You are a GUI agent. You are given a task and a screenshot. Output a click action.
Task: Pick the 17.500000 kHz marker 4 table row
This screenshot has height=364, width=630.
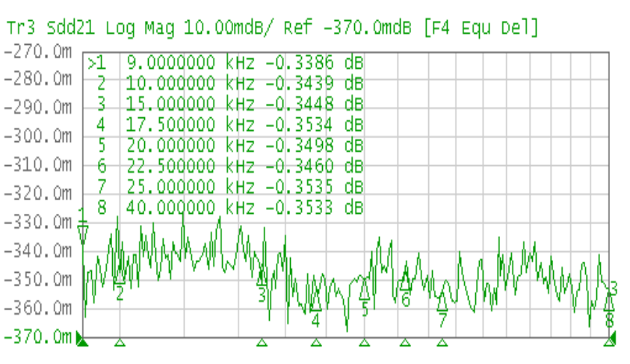tap(224, 124)
